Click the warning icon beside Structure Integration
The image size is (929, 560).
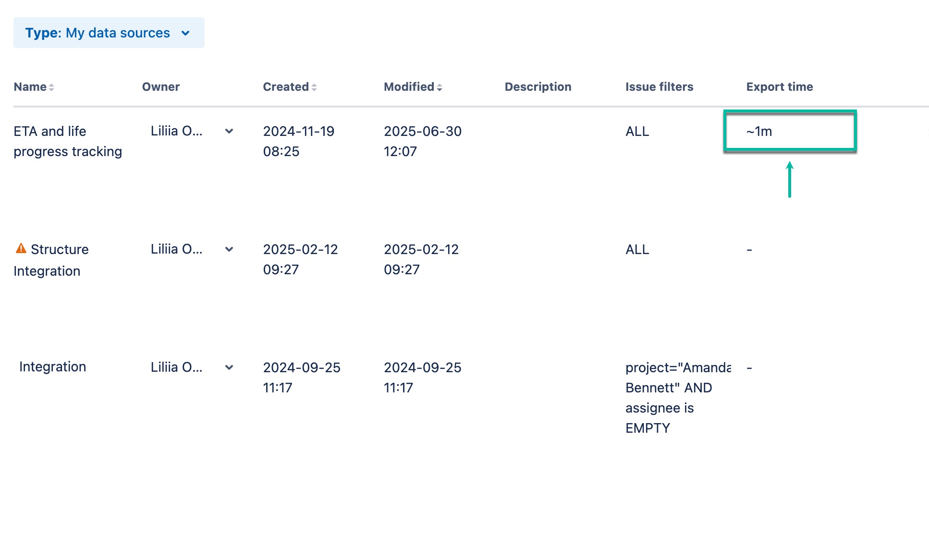tap(21, 248)
